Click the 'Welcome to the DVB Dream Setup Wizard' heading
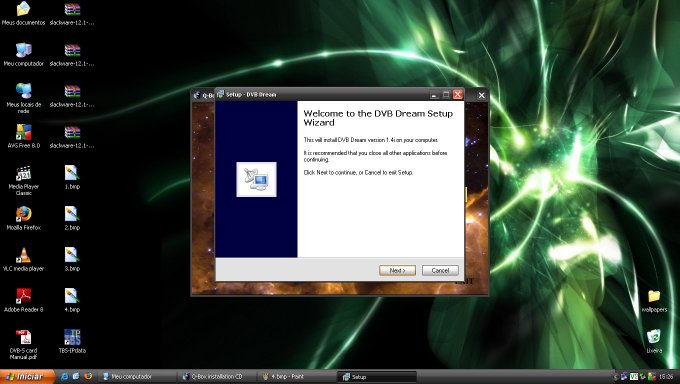 [378, 118]
